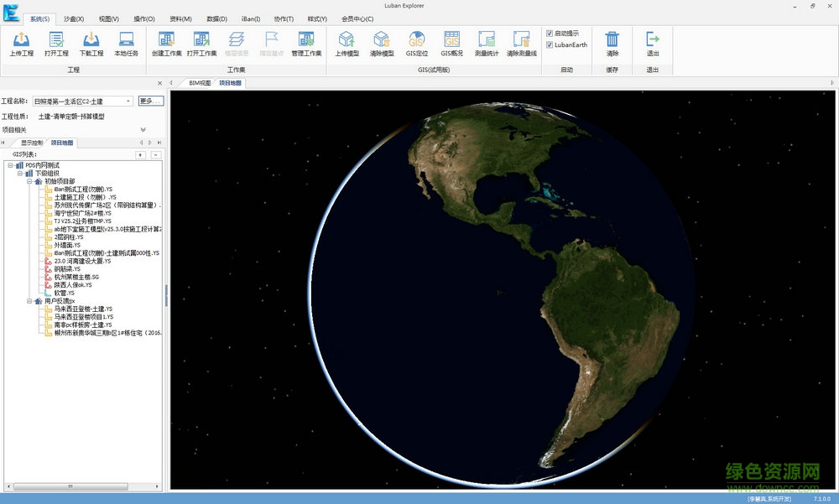
Task: Expand the 项目相关 section chevron
Action: pos(143,130)
